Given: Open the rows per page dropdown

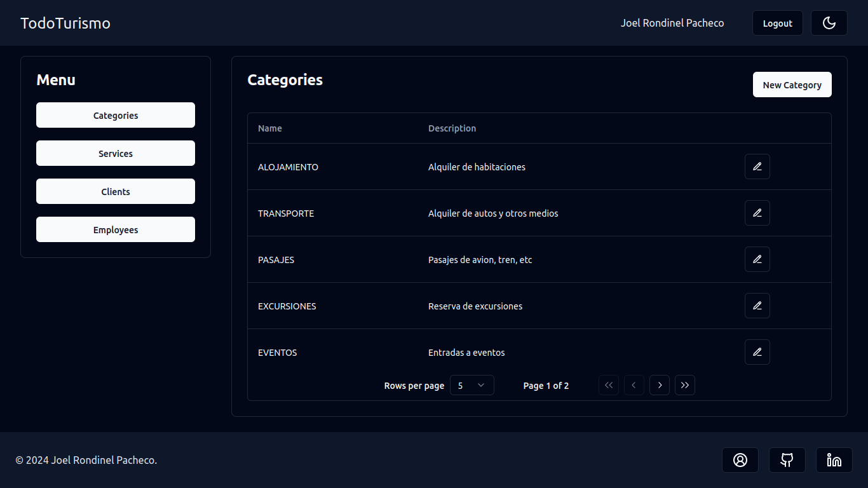Looking at the screenshot, I should (471, 385).
